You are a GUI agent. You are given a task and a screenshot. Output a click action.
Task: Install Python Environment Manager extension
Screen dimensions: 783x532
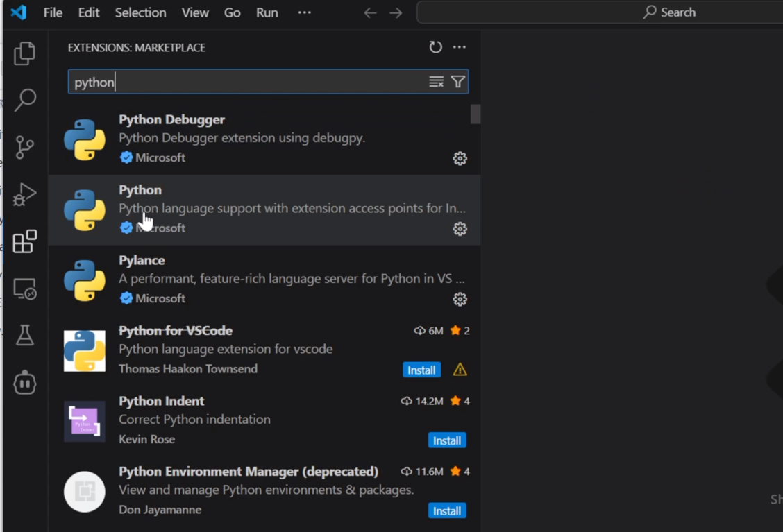coord(447,510)
